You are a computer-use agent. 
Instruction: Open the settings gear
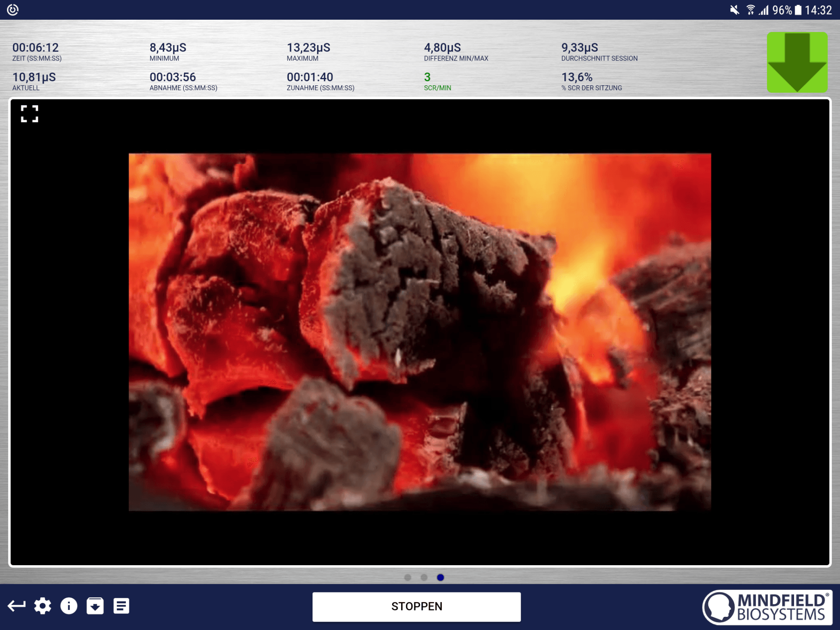pos(42,606)
